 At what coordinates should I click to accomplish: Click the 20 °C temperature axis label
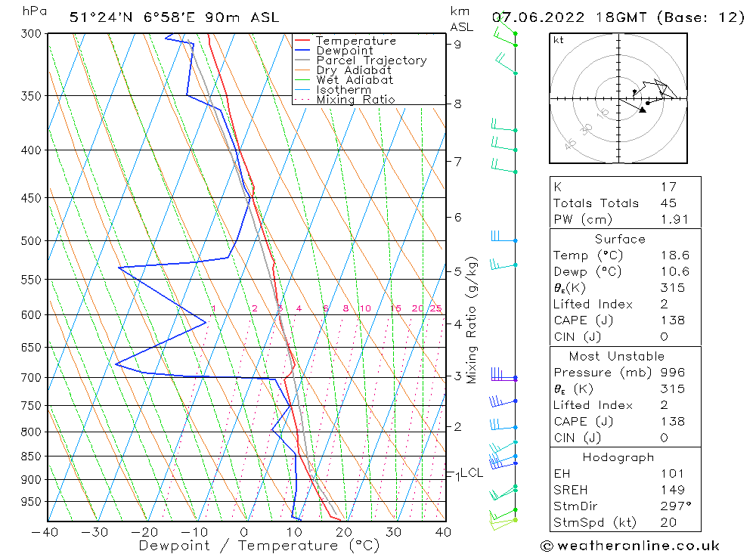(344, 532)
